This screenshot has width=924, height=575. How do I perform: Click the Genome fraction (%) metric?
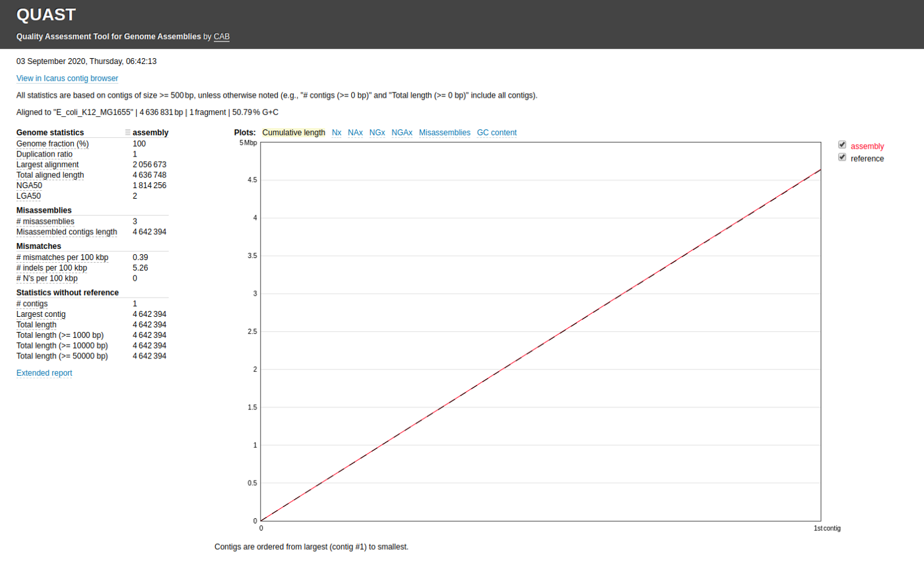tap(52, 143)
